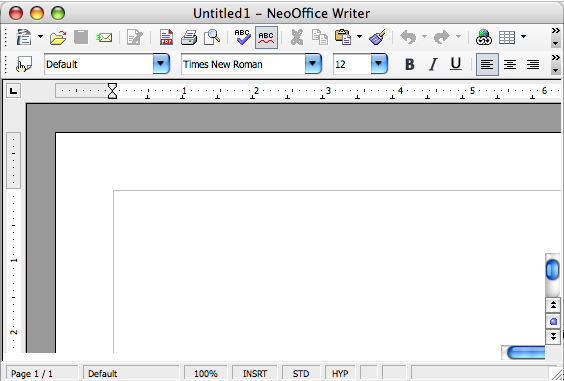Click the Cut scissors icon
The image size is (564, 381).
point(297,37)
